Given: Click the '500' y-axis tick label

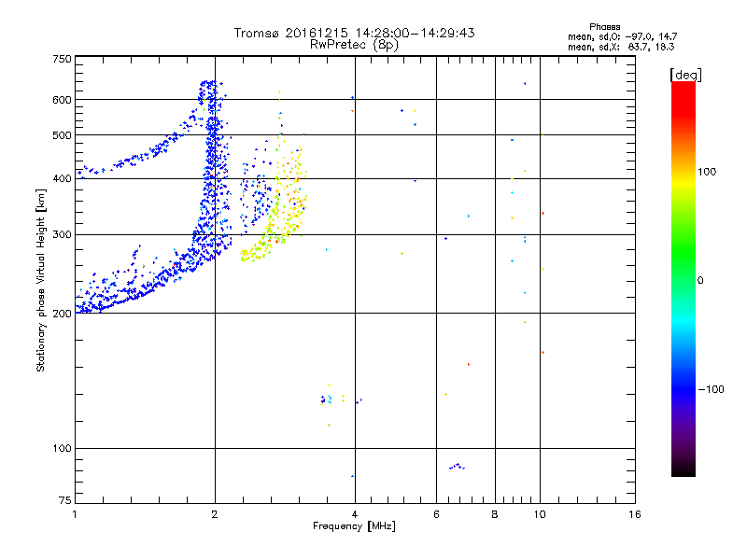Looking at the screenshot, I should pyautogui.click(x=63, y=135).
